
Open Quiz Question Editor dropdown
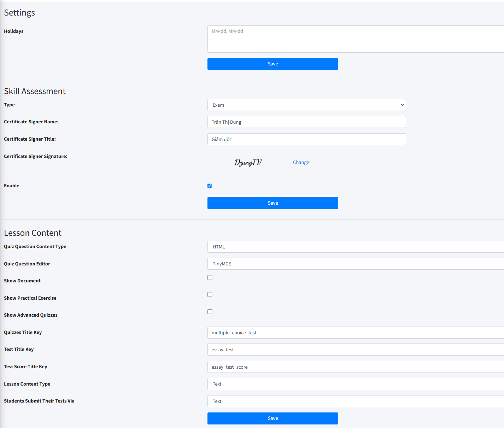356,264
